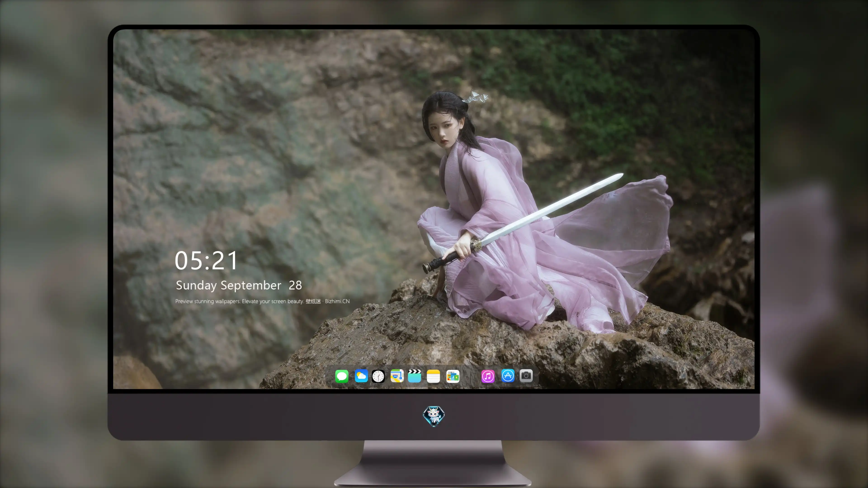Open the photo collage app in the dock

click(x=453, y=376)
